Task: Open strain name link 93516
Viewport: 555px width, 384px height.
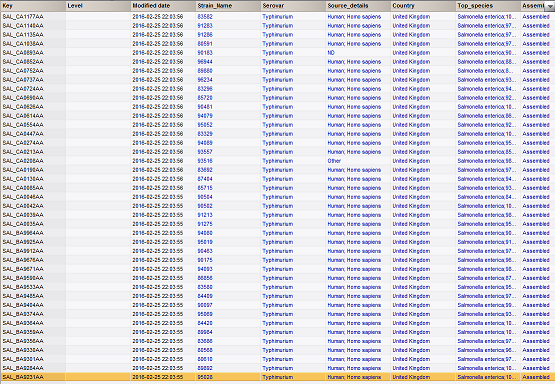Action: click(205, 161)
